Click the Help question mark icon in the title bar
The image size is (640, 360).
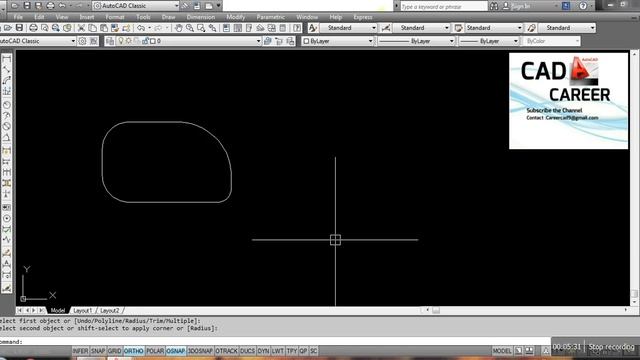[x=583, y=6]
